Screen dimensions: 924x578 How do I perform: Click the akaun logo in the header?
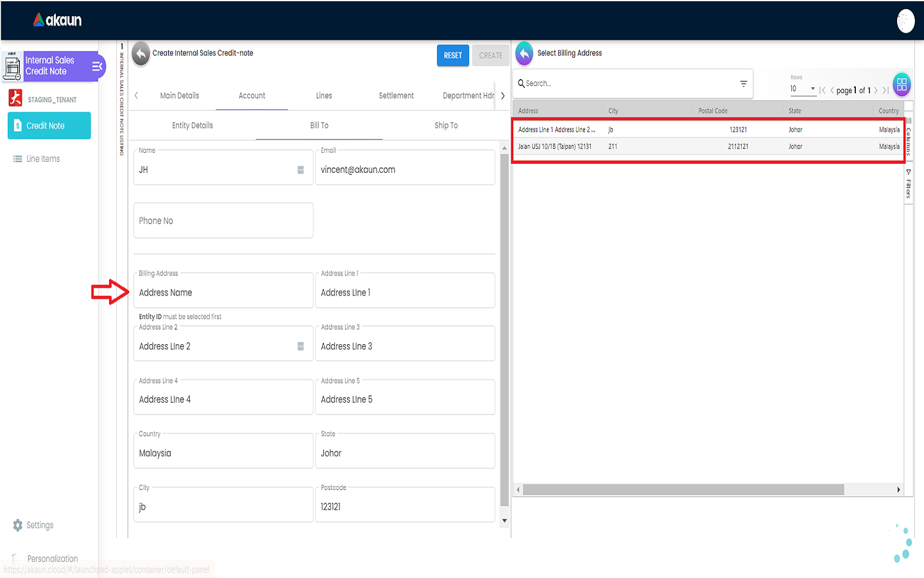[58, 21]
